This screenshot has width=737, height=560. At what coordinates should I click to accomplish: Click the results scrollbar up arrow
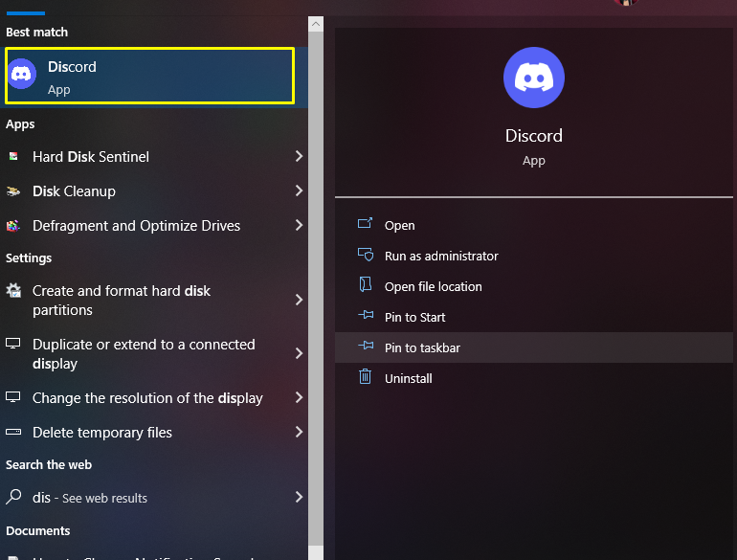coord(316,24)
